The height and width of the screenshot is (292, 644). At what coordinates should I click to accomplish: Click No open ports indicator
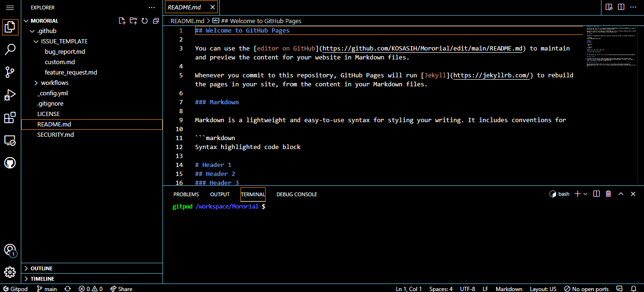[586, 289]
